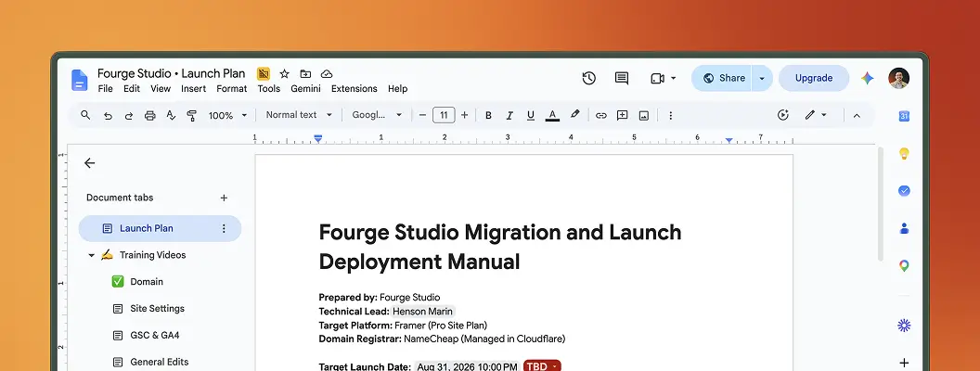Viewport: 980px width, 371px height.
Task: Open the Normal text style dropdown
Action: pyautogui.click(x=300, y=115)
